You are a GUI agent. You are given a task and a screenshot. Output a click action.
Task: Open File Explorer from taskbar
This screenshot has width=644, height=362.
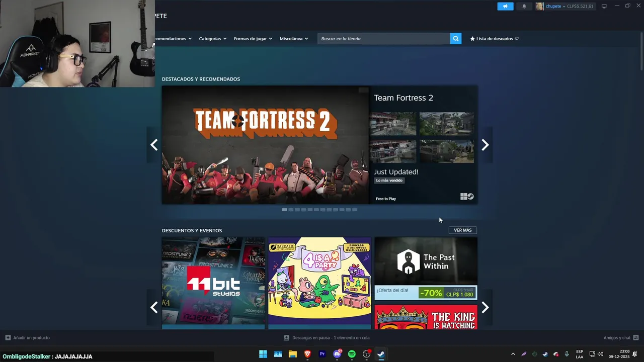click(293, 354)
